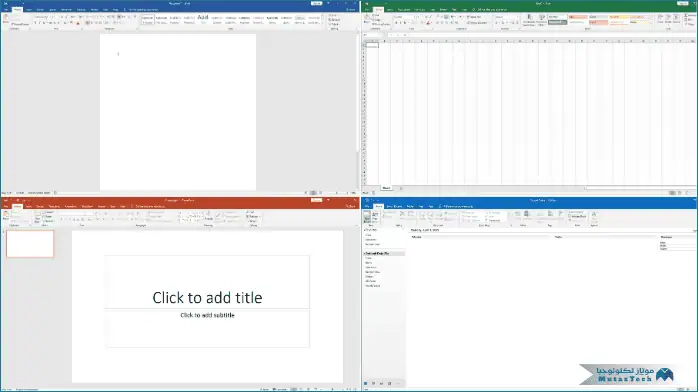Click the Excel select-all corner button
This screenshot has height=392, width=698.
click(364, 41)
